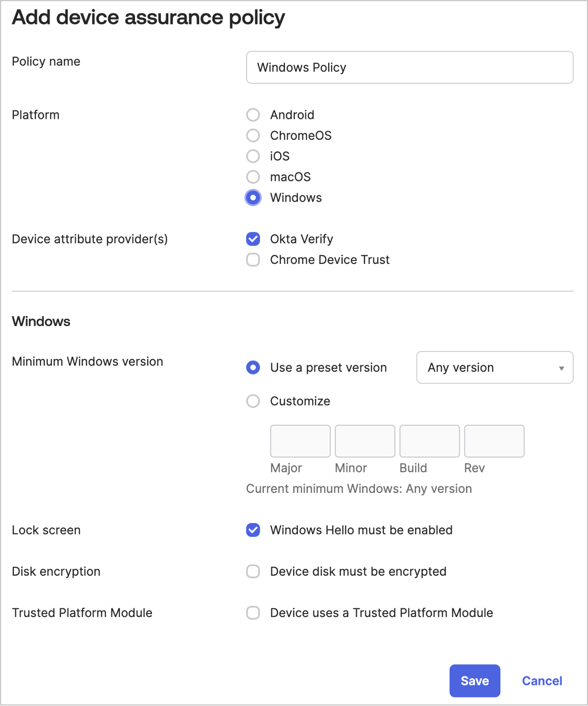The width and height of the screenshot is (588, 706).
Task: Enable Device uses a Trusted Platform Module
Action: [x=253, y=613]
